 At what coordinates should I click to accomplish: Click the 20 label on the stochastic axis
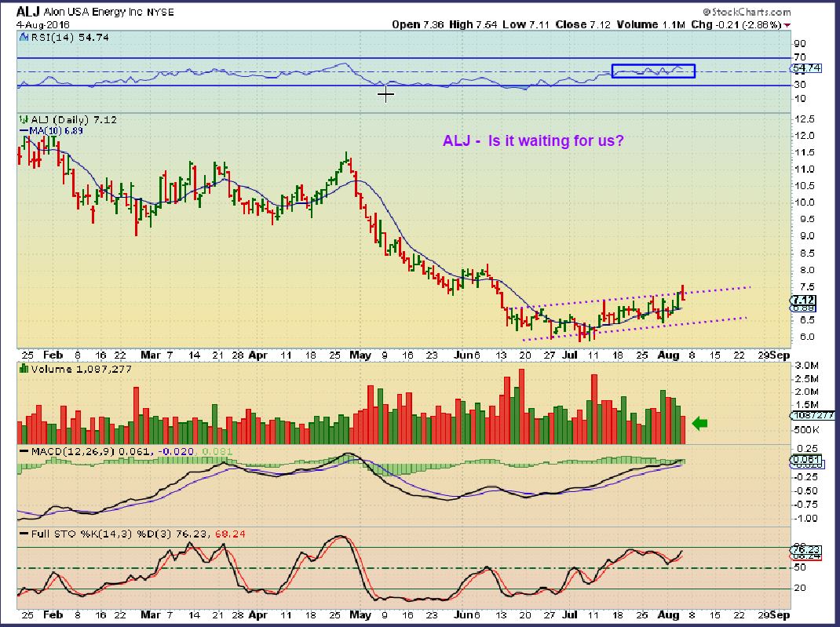click(x=801, y=589)
